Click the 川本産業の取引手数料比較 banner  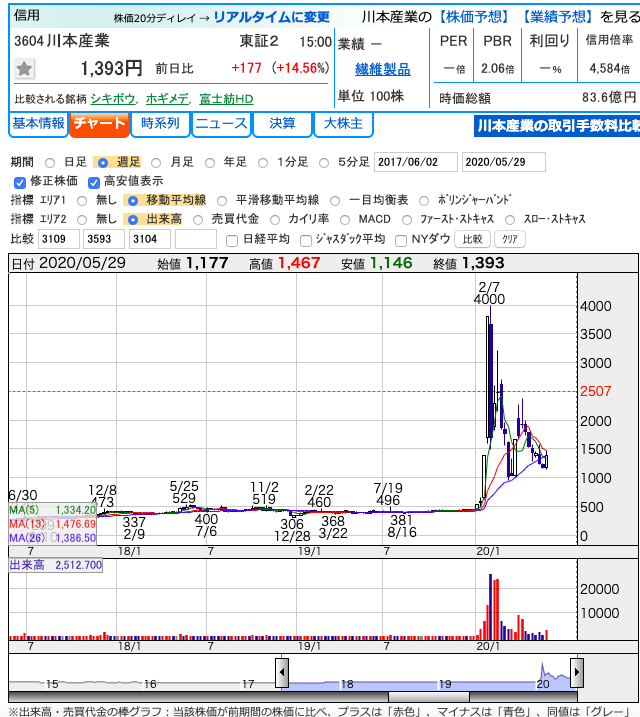pos(557,126)
